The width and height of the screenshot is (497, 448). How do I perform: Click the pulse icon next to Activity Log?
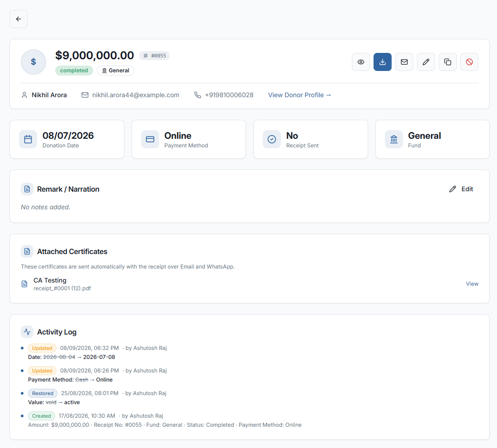coord(27,332)
